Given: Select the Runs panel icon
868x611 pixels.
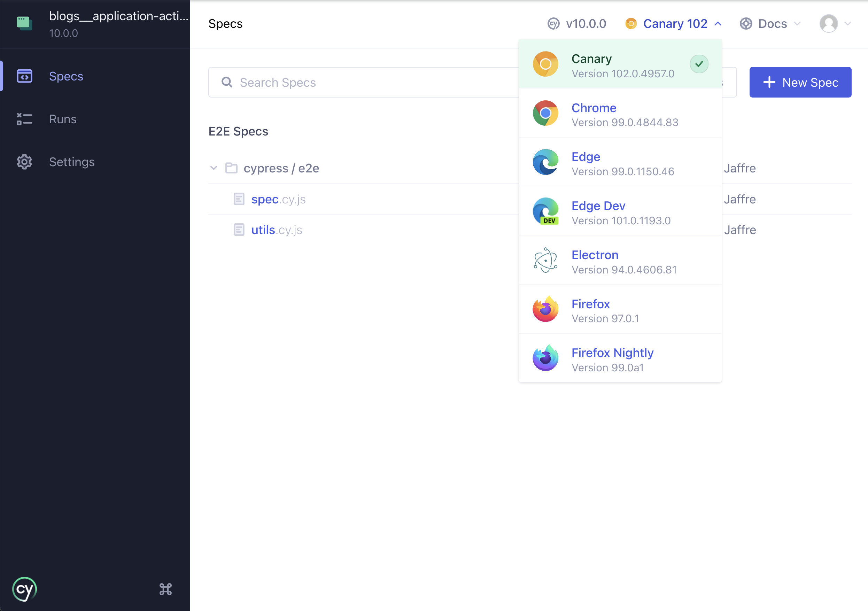Looking at the screenshot, I should (24, 119).
